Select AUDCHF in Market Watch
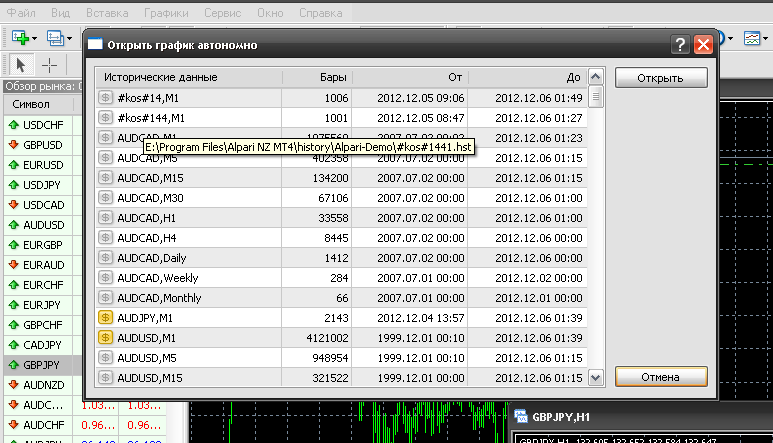This screenshot has width=773, height=443. 43,425
